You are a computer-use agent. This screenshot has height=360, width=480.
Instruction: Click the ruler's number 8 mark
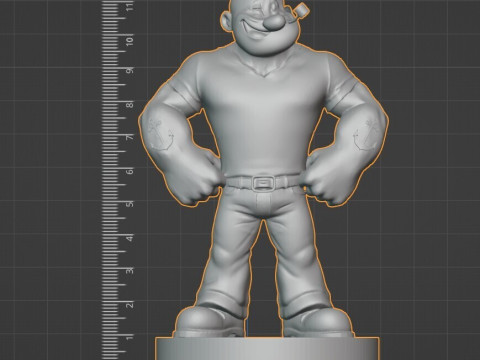[x=130, y=104]
